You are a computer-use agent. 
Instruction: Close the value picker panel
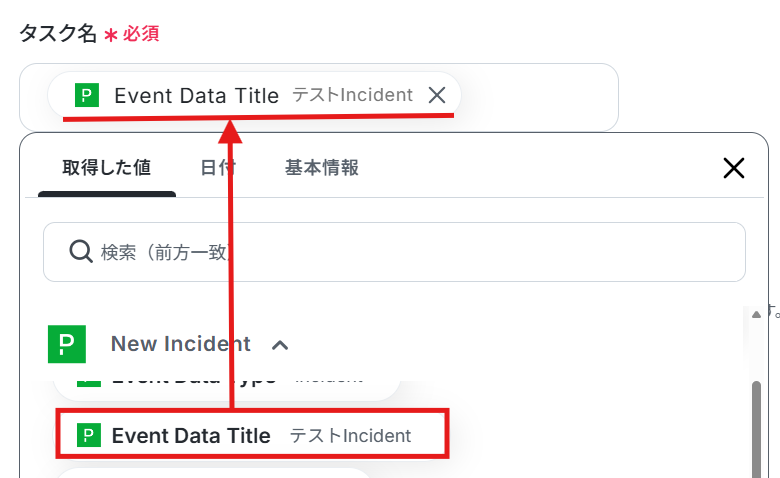(734, 168)
